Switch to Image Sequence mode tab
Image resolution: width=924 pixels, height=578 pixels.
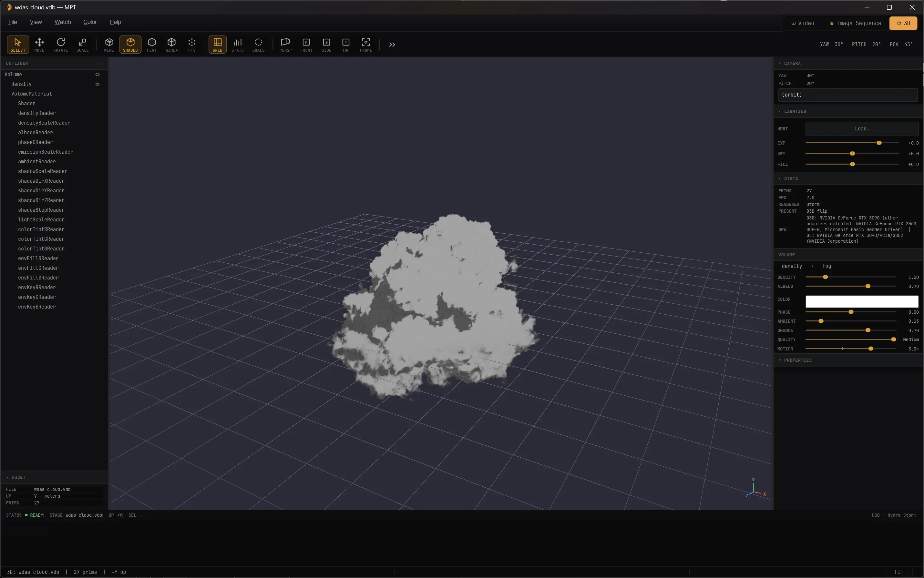(x=856, y=23)
